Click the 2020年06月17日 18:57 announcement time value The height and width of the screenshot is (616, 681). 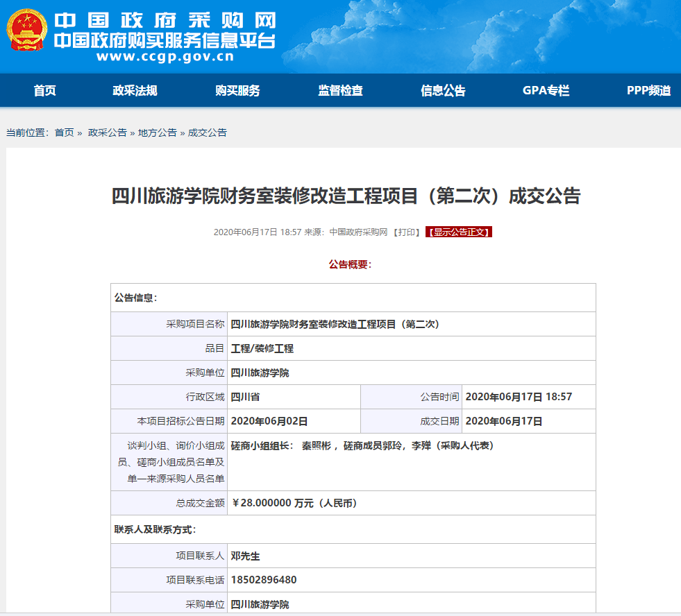point(519,397)
